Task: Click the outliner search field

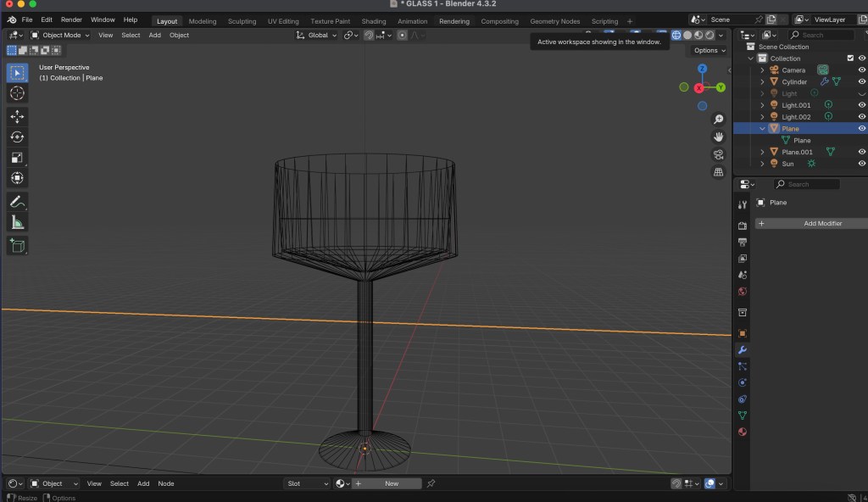Action: (x=819, y=35)
